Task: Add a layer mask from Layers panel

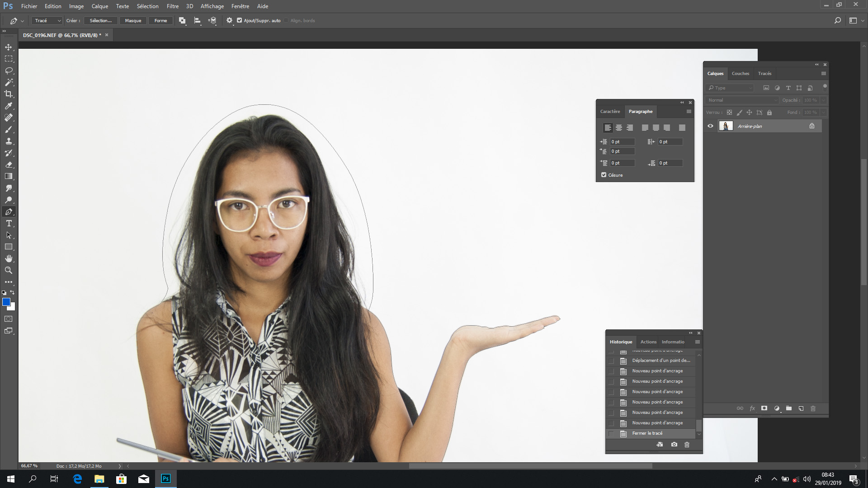Action: pyautogui.click(x=764, y=408)
